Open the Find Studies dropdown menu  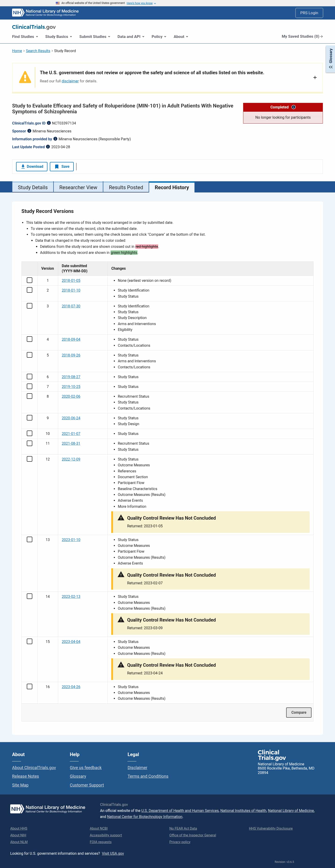[x=25, y=36]
